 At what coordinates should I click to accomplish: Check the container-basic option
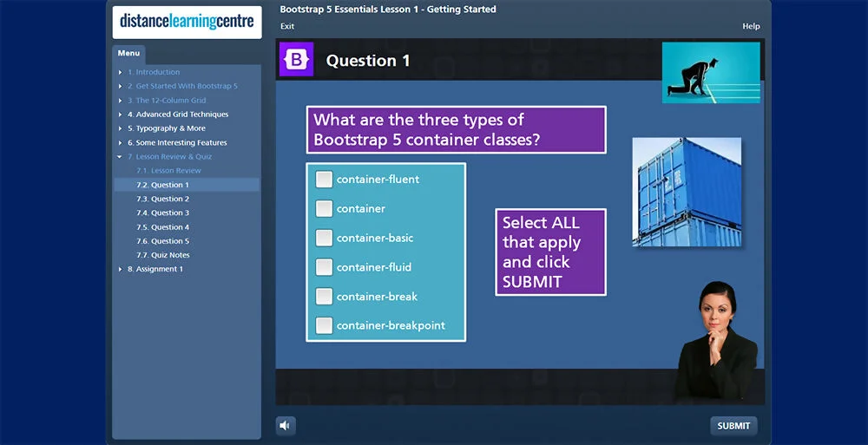click(x=324, y=238)
